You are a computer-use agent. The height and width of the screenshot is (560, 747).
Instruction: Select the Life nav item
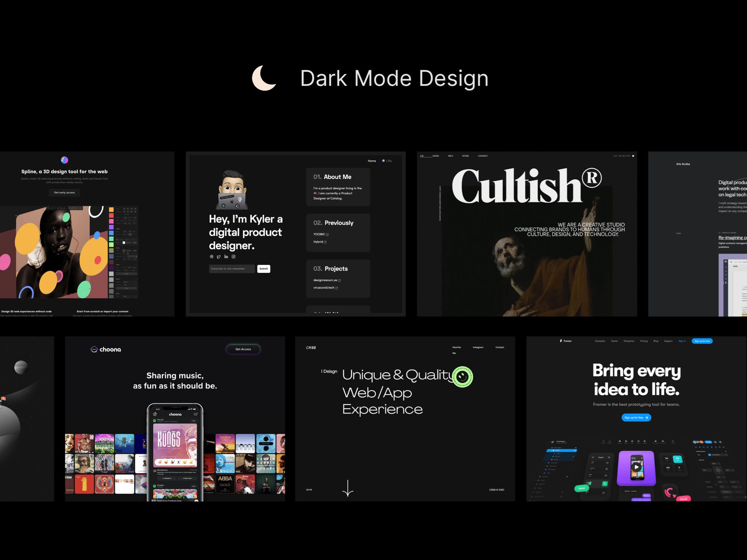coord(387,161)
